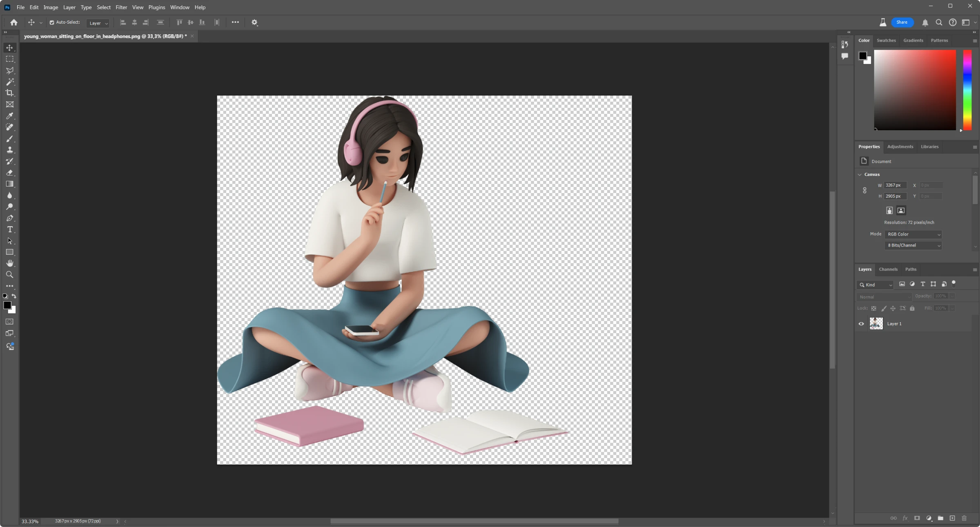
Task: Toggle foreground/background color swap
Action: pyautogui.click(x=13, y=296)
